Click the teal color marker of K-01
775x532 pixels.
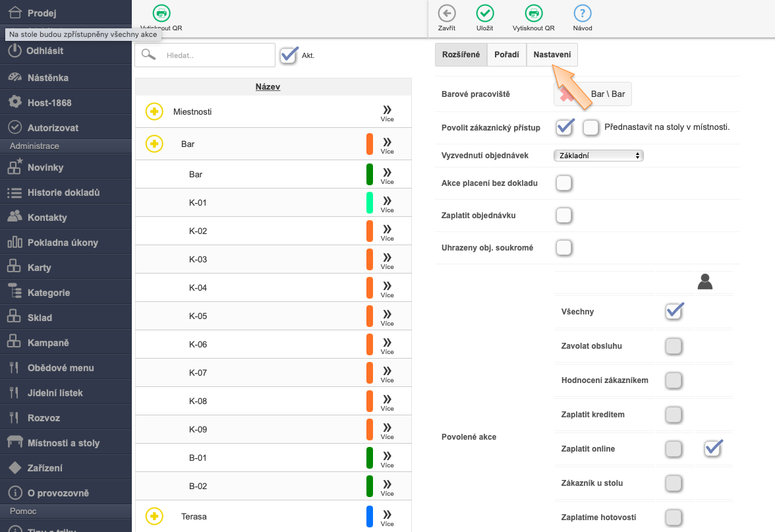[370, 202]
